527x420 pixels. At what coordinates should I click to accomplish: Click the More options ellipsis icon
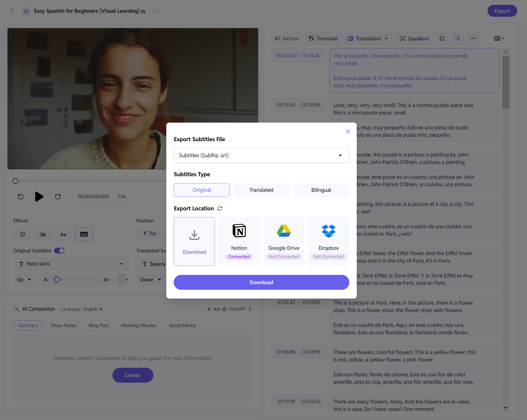pos(473,38)
